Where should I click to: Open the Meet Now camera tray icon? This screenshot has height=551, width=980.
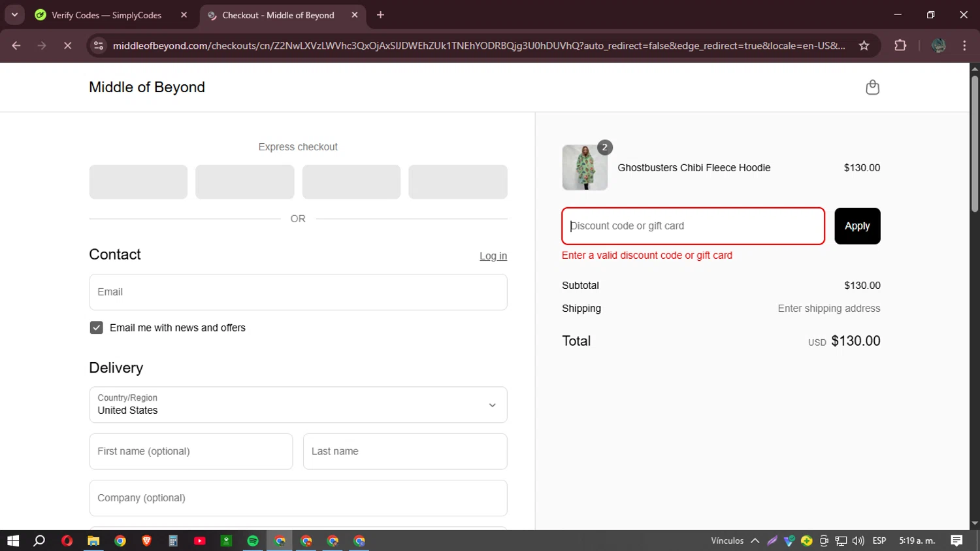pos(824,541)
